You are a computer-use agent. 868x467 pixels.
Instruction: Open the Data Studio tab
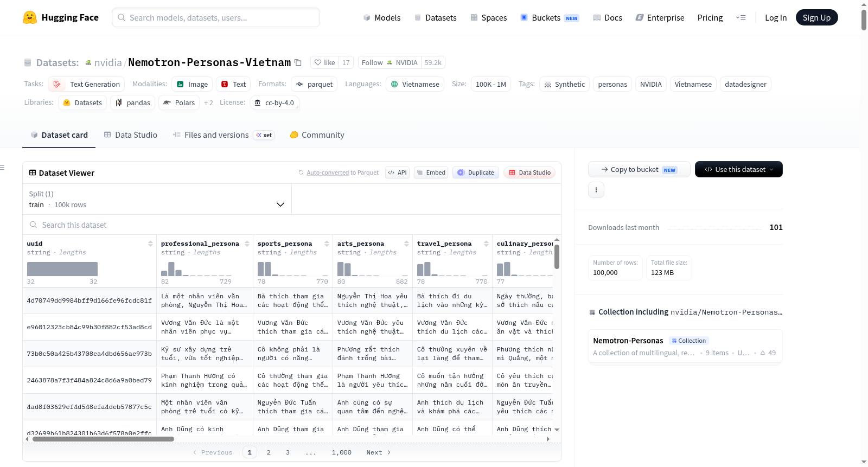(131, 135)
